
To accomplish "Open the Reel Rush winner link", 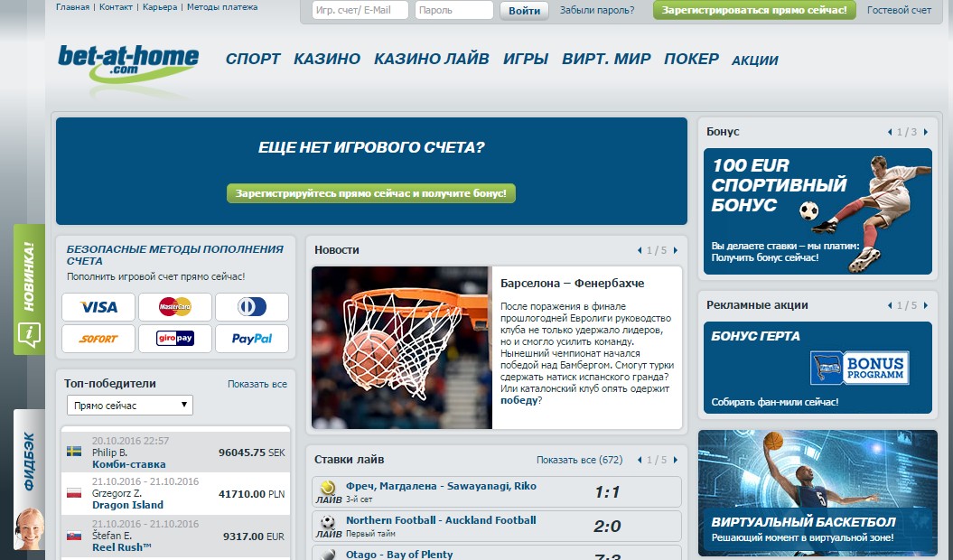I will coord(122,547).
